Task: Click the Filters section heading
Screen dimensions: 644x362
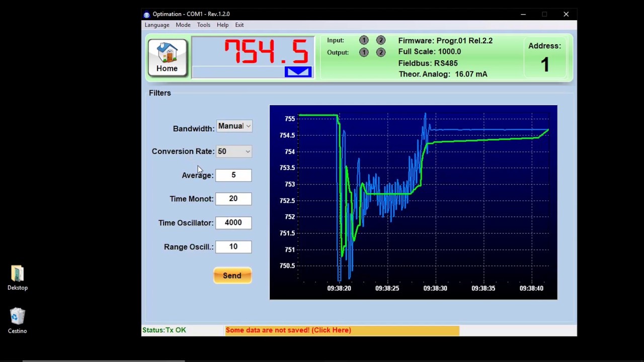Action: (160, 93)
